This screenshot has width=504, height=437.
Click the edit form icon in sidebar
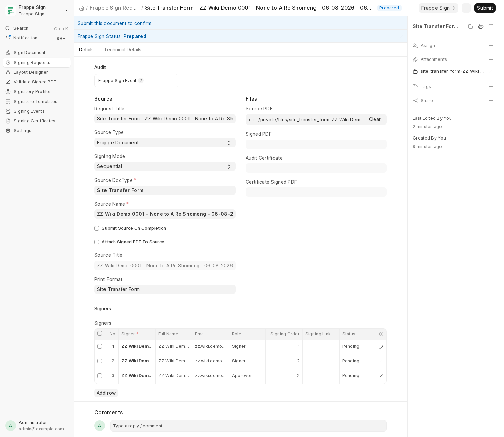tap(471, 26)
